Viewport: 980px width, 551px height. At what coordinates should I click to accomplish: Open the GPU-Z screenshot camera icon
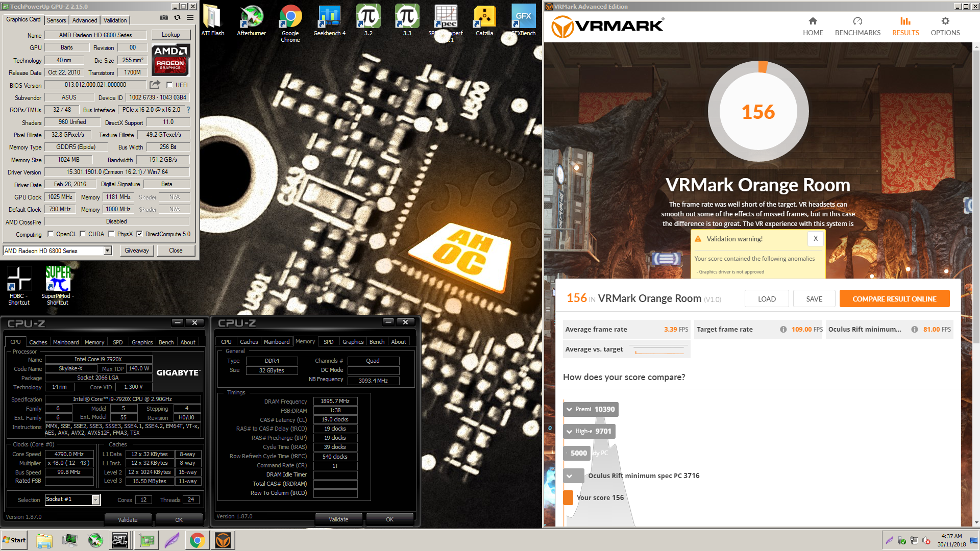point(163,17)
